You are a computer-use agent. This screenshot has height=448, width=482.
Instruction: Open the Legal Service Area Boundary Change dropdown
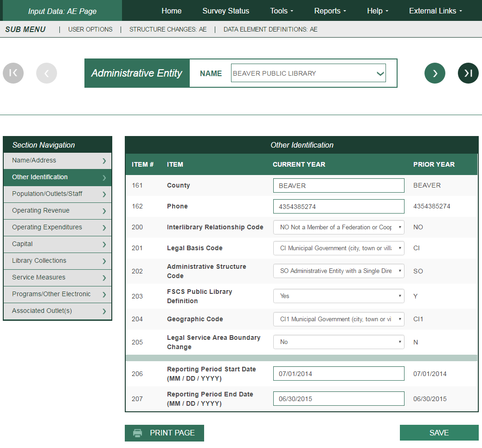pyautogui.click(x=339, y=342)
